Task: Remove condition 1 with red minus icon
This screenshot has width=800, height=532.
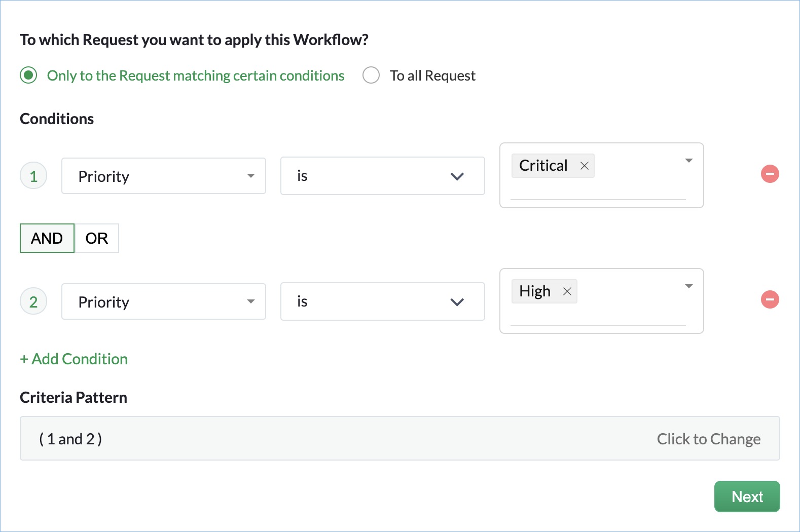Action: [x=770, y=174]
